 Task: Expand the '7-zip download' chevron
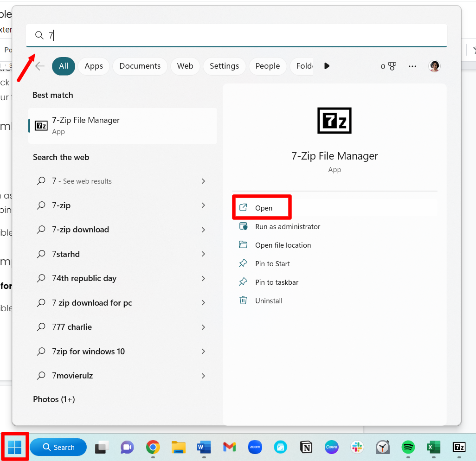click(203, 230)
